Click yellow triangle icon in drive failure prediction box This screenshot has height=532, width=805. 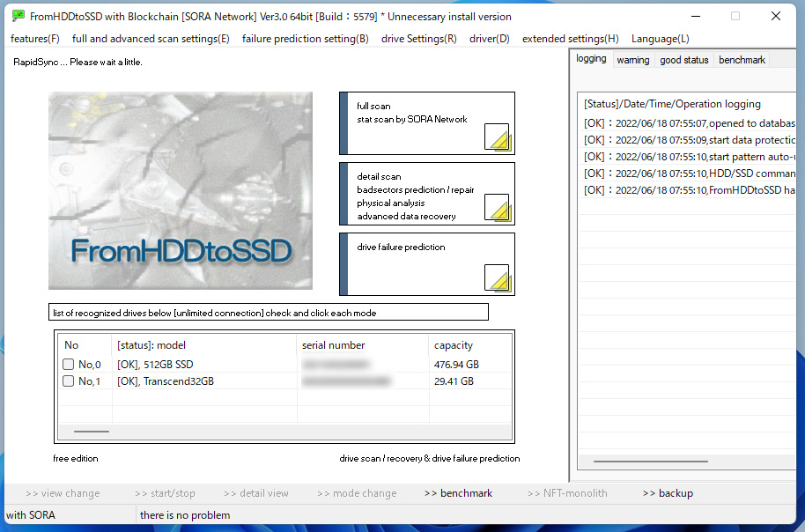497,277
